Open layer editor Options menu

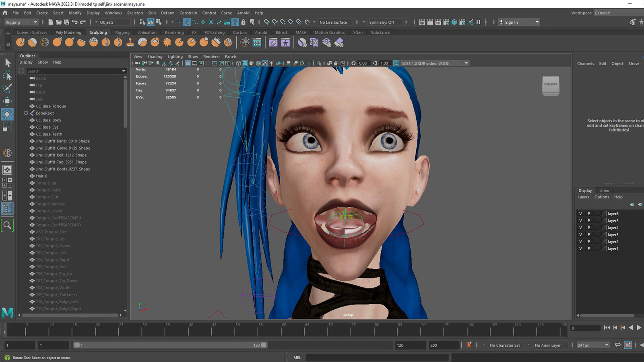click(x=602, y=197)
